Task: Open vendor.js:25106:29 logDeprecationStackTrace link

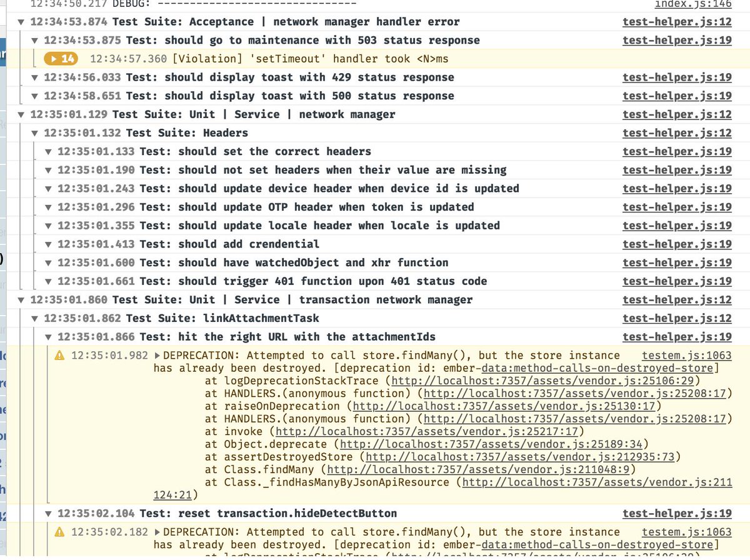Action: click(542, 381)
